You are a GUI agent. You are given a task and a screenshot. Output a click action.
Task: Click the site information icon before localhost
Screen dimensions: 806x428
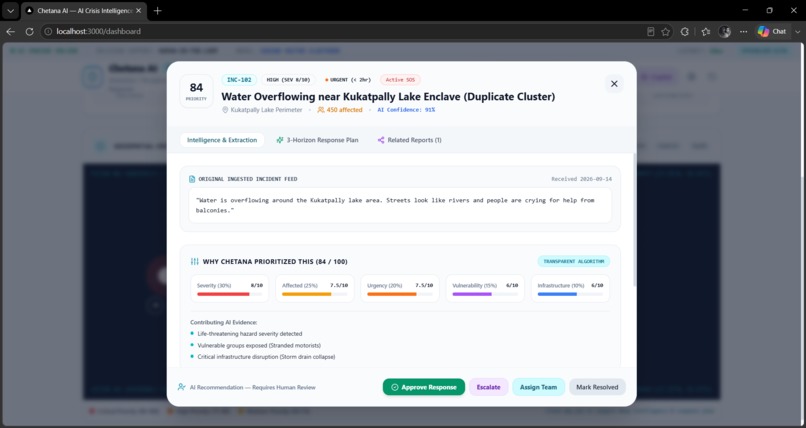(48, 31)
